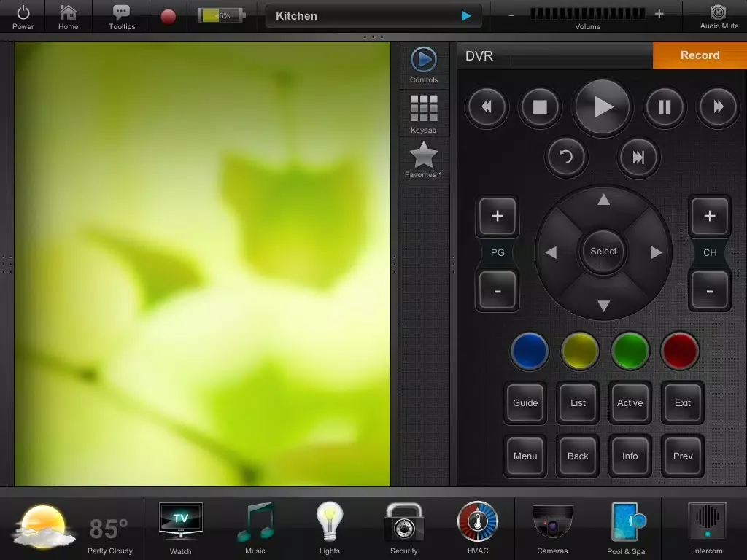Click the green color button
Screen dimensions: 747x560
[630, 351]
